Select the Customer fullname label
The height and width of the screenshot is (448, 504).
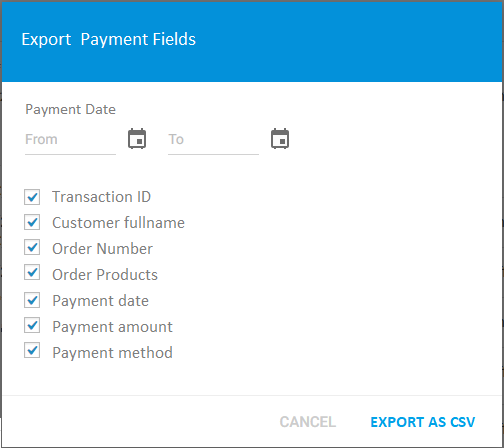(x=118, y=223)
